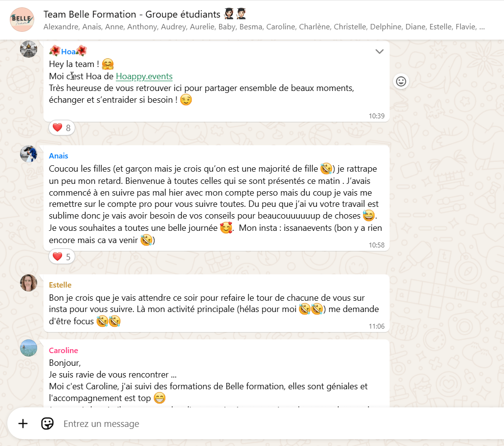Expand the message options chevron on Hoa's message
504x446 pixels.
(379, 51)
